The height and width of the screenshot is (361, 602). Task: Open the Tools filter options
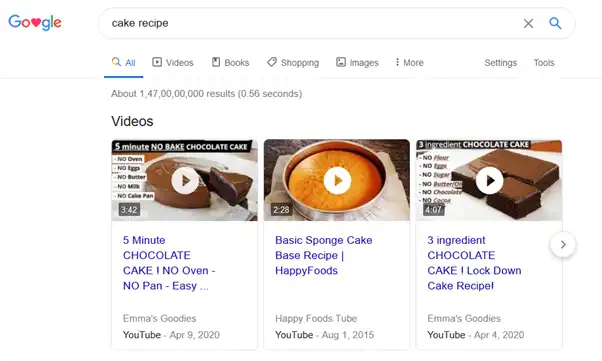[544, 63]
